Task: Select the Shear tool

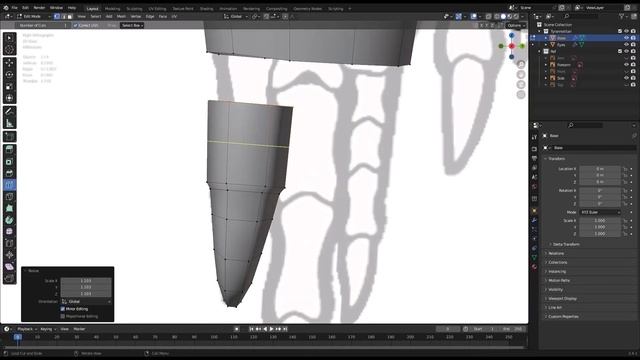Action: (9, 267)
